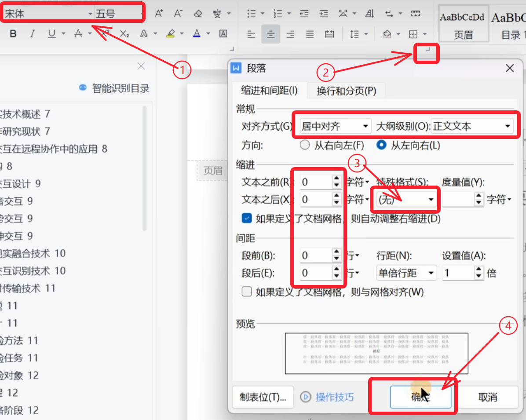526x420 pixels.
Task: Apply bullet list formatting
Action: (x=251, y=14)
